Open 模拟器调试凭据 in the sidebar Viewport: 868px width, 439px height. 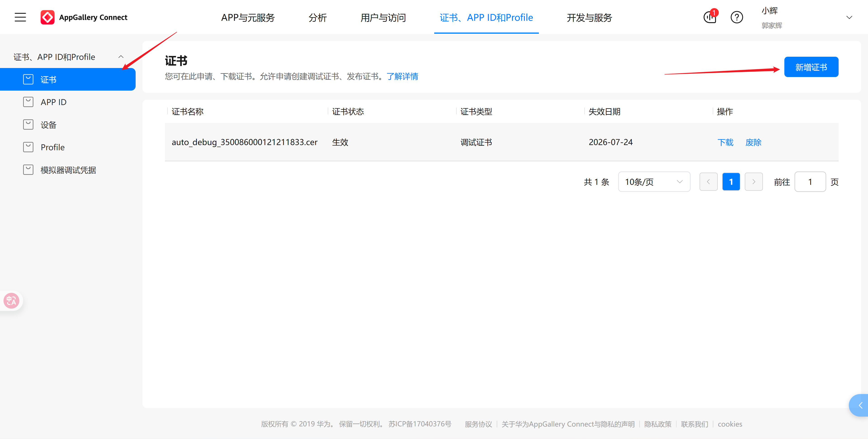68,169
